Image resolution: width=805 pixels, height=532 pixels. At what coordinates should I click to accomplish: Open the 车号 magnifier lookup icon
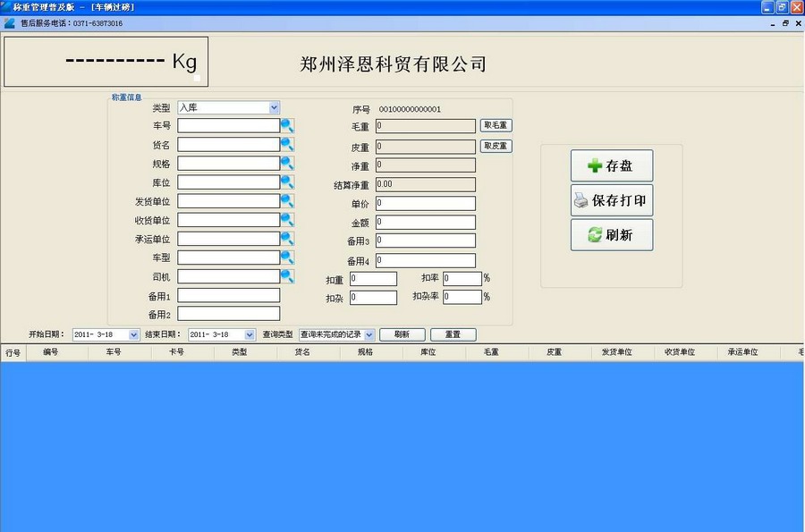point(288,126)
